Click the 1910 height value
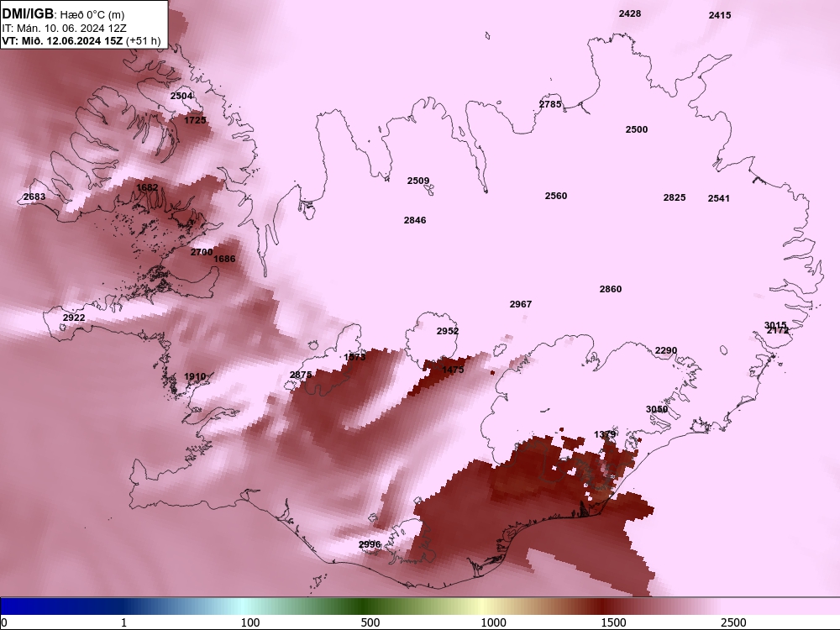This screenshot has width=840, height=630. tap(195, 376)
